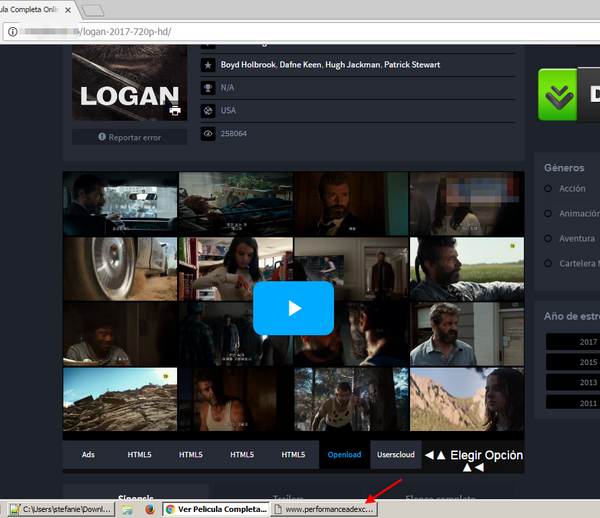This screenshot has width=600, height=518.
Task: Click the star icon beside cast names
Action: [208, 65]
